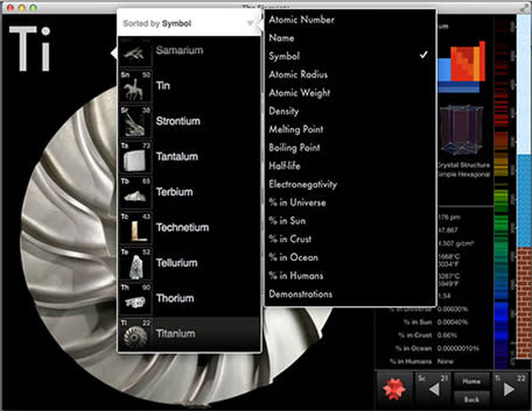Click the red close window button
Viewport: 532px width, 411px height.
[10, 7]
